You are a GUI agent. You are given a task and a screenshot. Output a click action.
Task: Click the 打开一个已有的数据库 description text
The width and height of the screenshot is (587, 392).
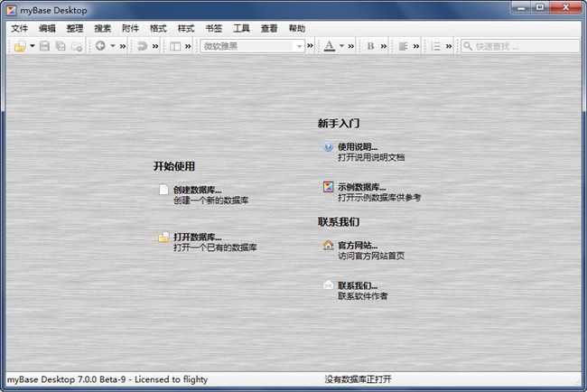[215, 247]
